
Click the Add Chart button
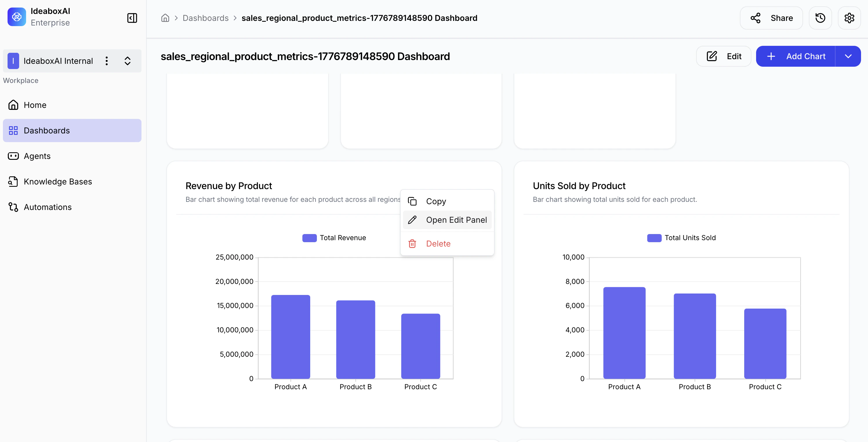click(x=796, y=56)
